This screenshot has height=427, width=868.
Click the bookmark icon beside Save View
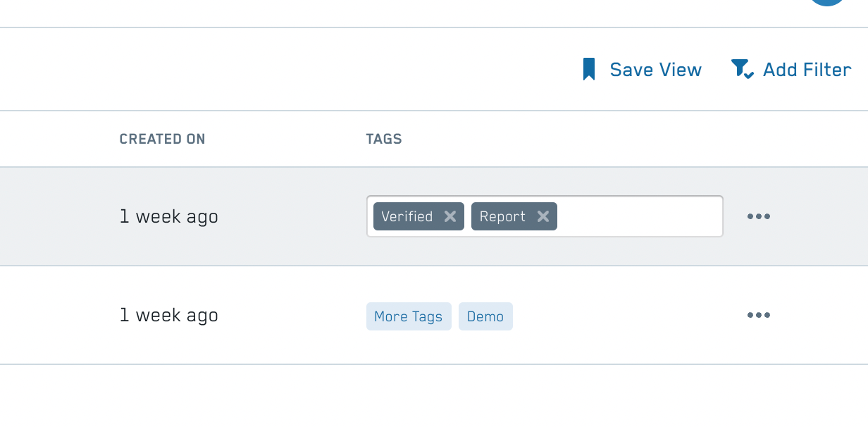click(589, 70)
